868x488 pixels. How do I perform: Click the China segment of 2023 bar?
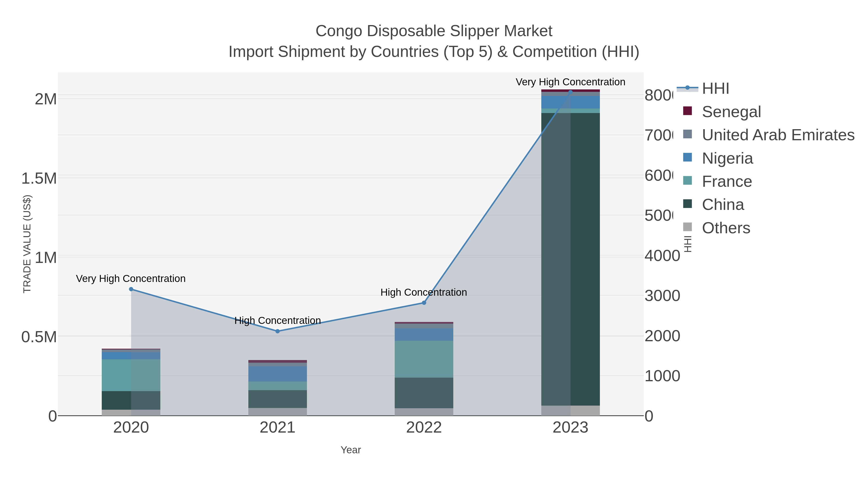coord(570,259)
